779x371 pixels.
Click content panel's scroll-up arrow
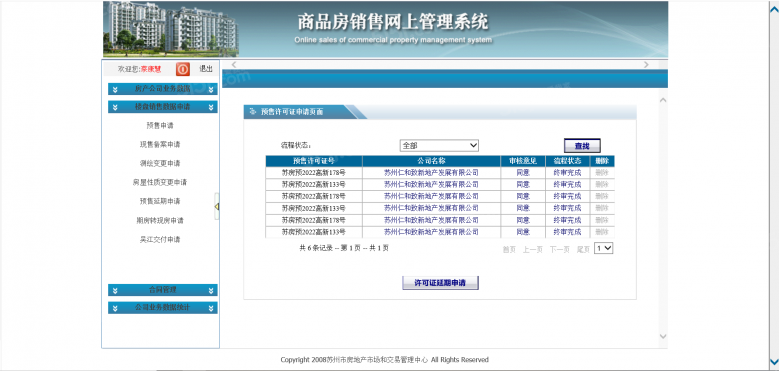[663, 100]
